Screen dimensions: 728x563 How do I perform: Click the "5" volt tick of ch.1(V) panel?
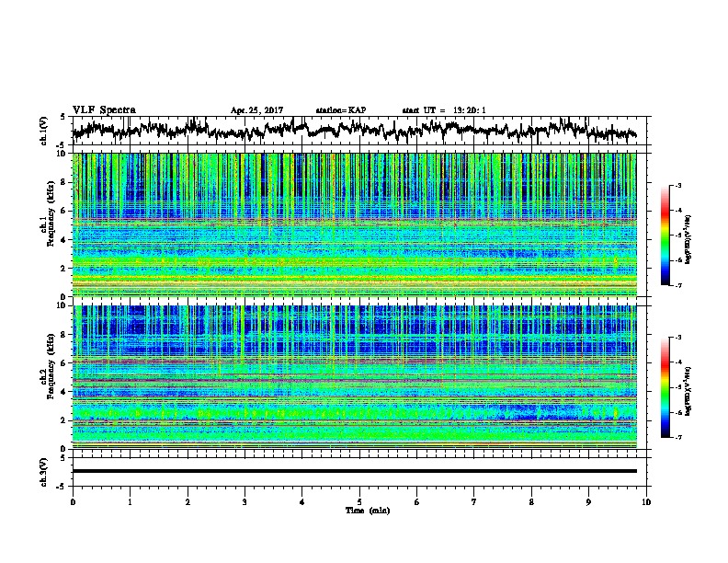pos(63,117)
